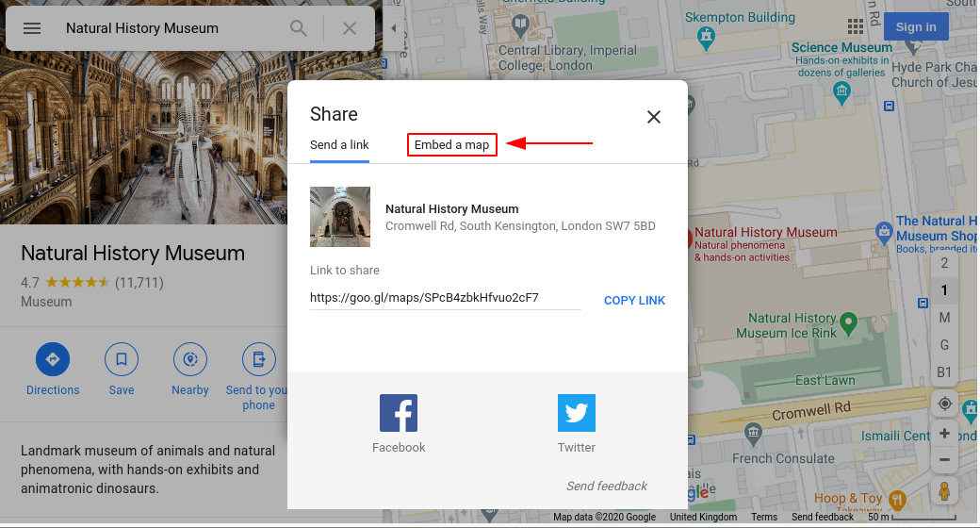Click the Terms link in map footer
Viewport: 980px width, 528px height.
click(764, 517)
